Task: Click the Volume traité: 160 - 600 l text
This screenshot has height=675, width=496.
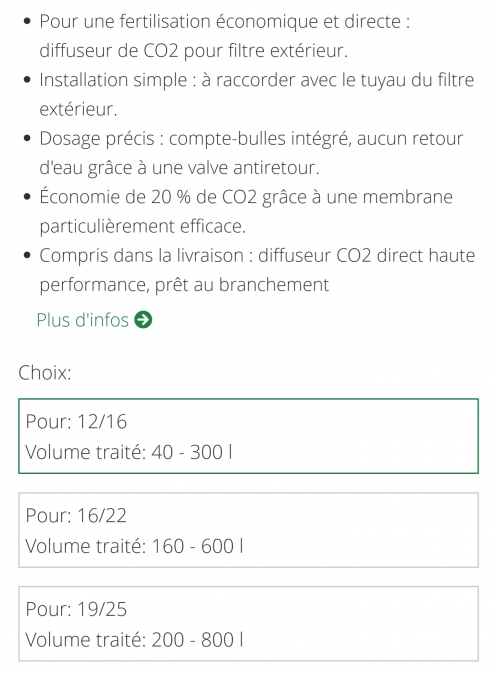Action: point(134,546)
